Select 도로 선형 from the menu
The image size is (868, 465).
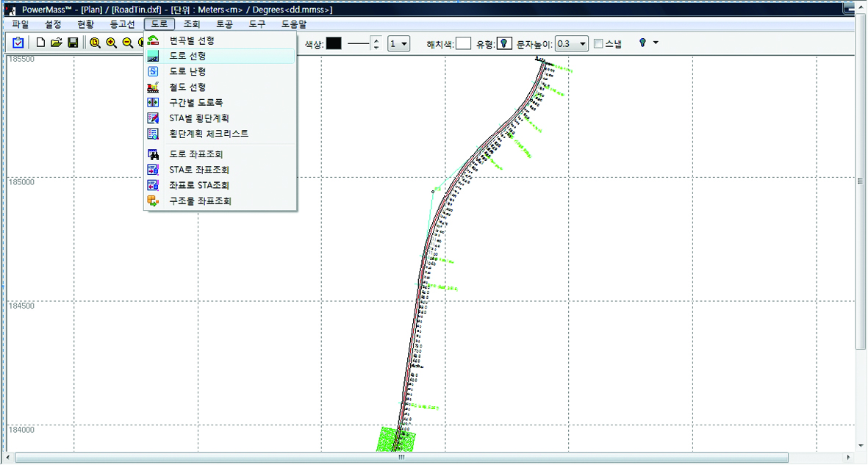pyautogui.click(x=187, y=56)
